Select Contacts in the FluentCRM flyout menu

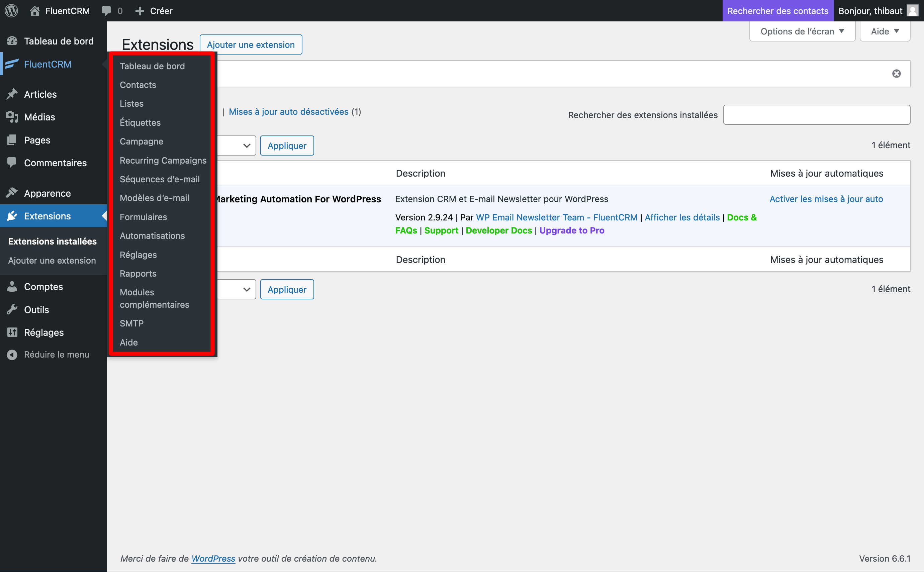[138, 85]
